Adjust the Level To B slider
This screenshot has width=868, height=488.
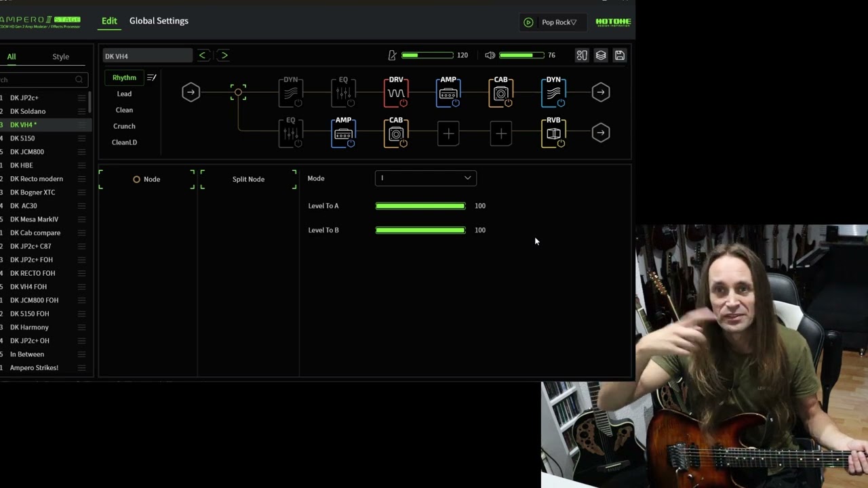point(420,230)
